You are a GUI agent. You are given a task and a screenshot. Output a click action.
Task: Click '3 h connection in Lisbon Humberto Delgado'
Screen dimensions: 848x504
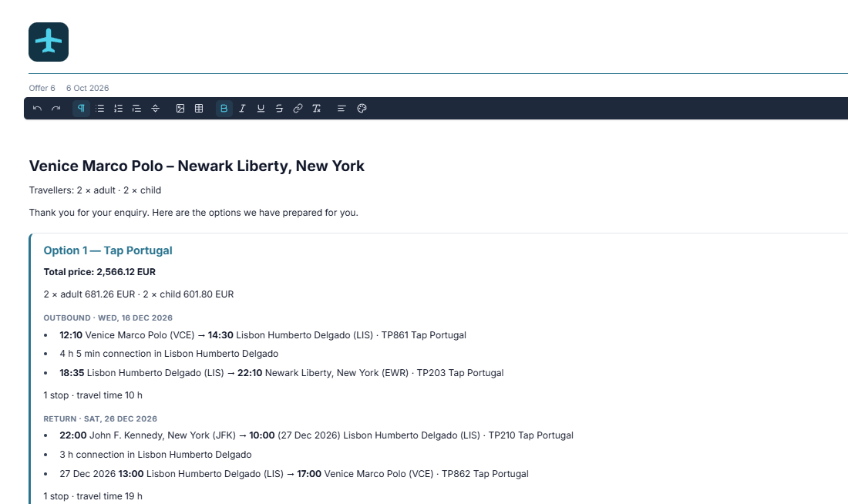click(x=156, y=455)
